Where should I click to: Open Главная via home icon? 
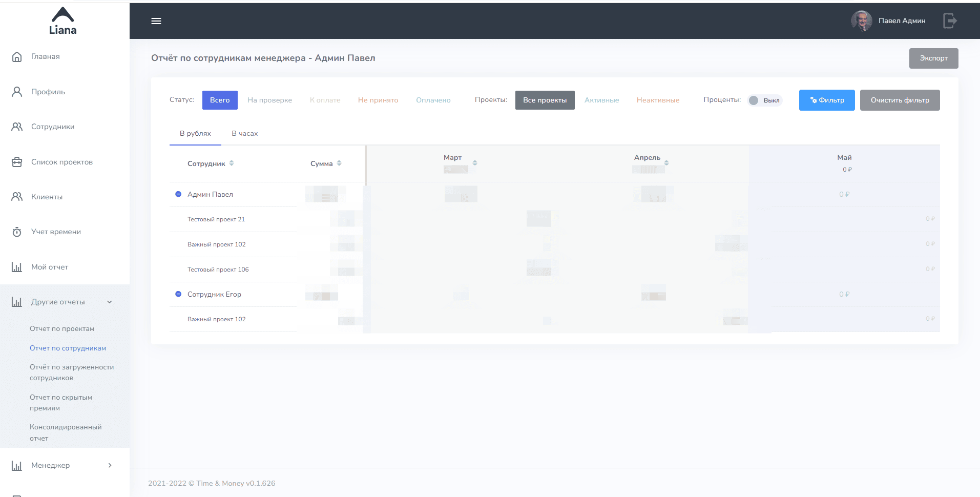point(17,57)
